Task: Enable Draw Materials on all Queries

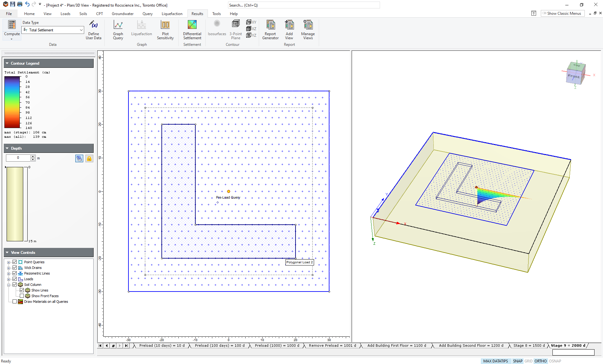Action: click(x=14, y=302)
